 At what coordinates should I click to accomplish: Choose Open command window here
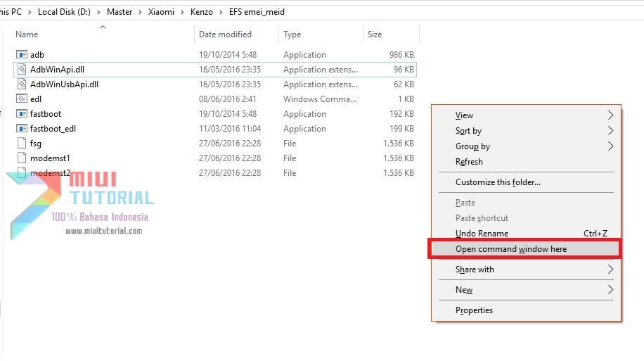tap(511, 249)
